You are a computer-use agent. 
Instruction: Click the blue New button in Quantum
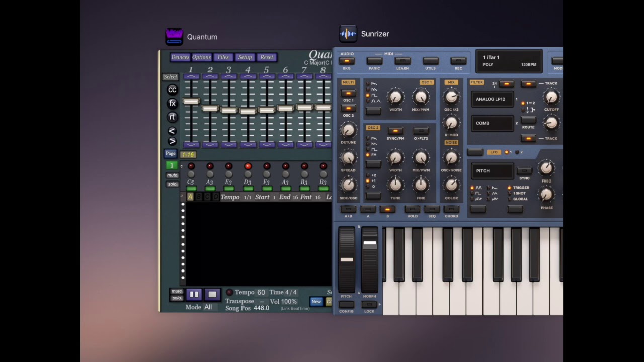coord(316,302)
